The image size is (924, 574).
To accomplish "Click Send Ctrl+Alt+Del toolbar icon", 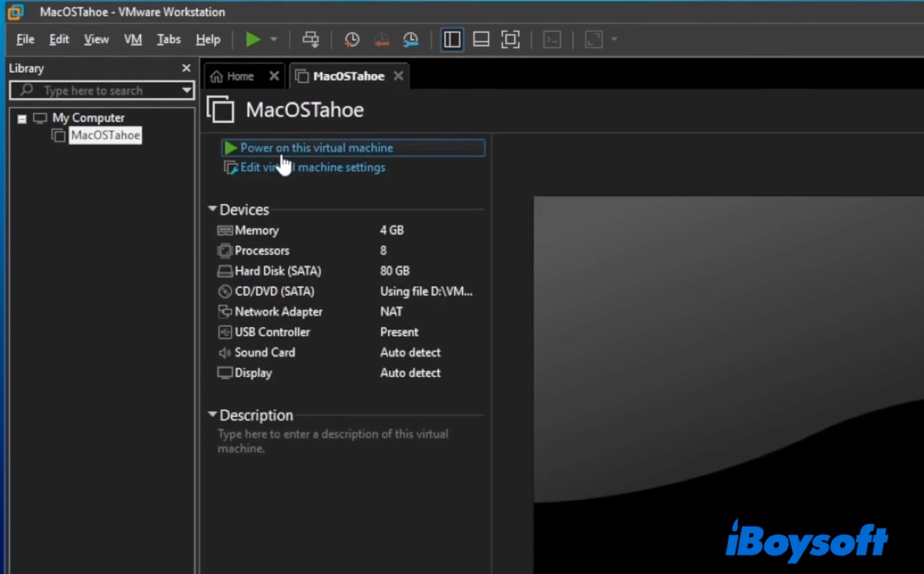I will coord(310,39).
